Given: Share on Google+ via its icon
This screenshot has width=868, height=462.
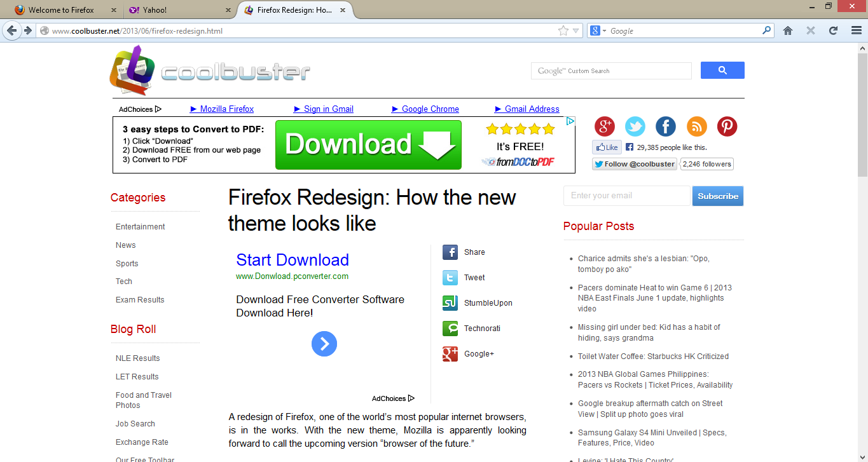Looking at the screenshot, I should point(450,354).
